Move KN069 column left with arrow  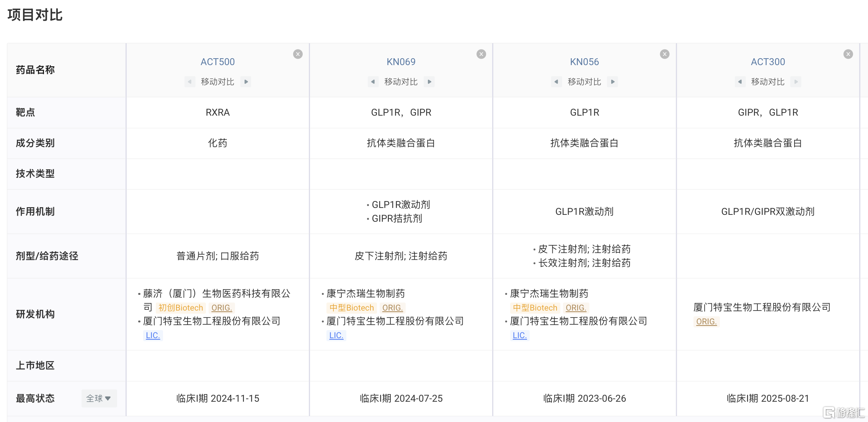(x=373, y=82)
